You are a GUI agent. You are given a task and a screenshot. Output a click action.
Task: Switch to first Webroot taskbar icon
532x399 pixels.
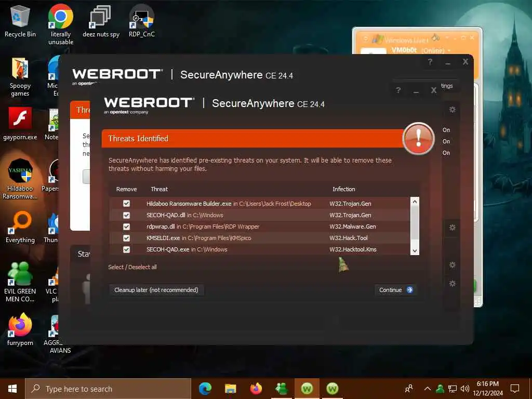coord(307,389)
